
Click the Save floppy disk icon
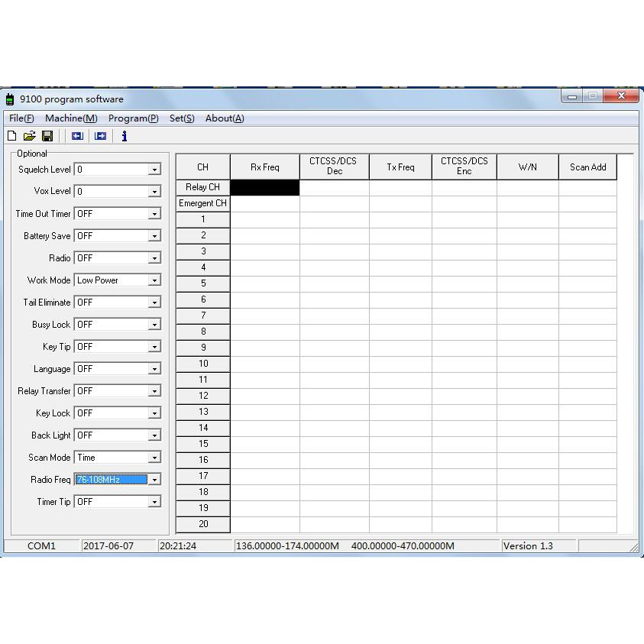(47, 136)
